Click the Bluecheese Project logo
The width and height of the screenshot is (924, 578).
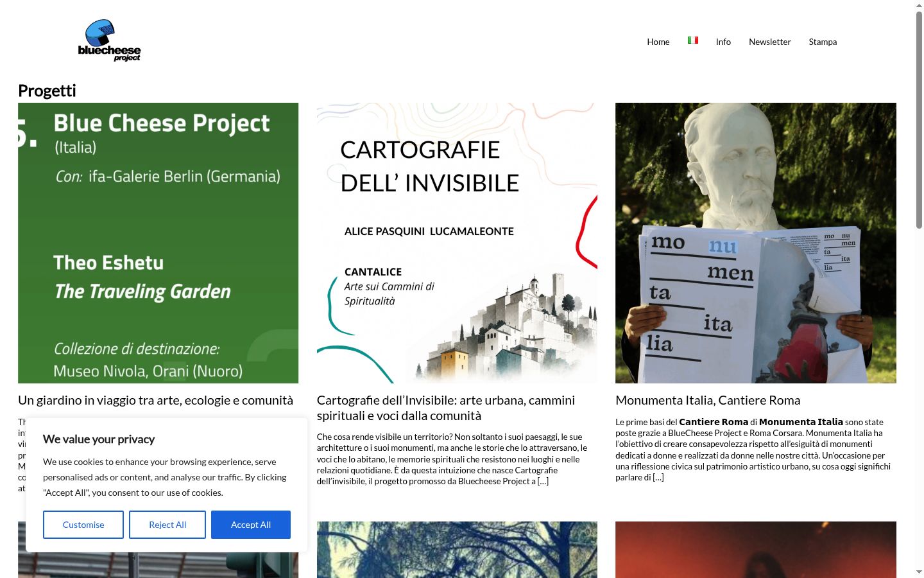[109, 40]
